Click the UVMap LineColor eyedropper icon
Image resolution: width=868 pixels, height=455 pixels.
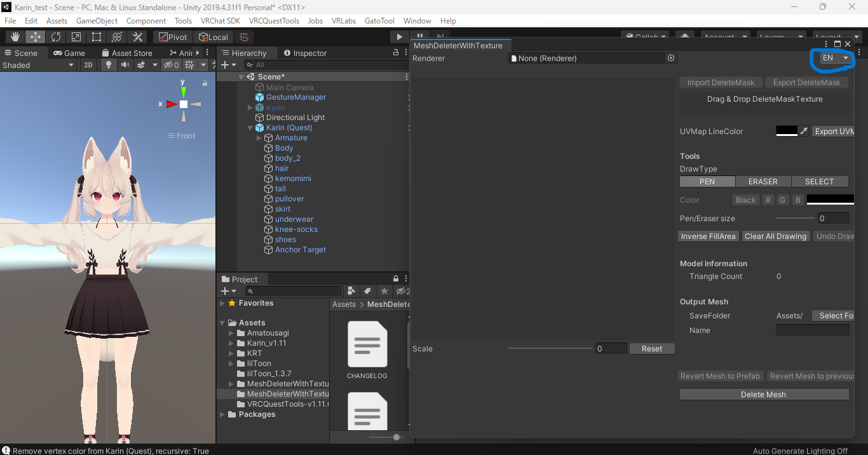point(804,131)
